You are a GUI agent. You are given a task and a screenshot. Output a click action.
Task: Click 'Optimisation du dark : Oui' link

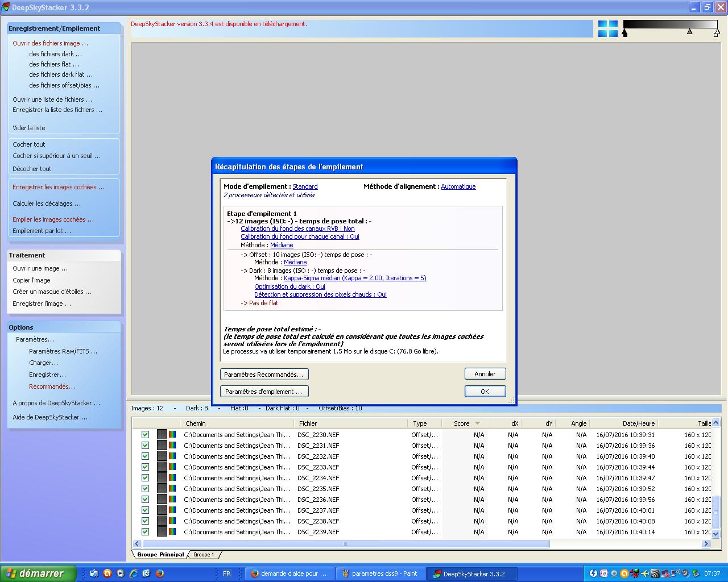click(x=289, y=286)
